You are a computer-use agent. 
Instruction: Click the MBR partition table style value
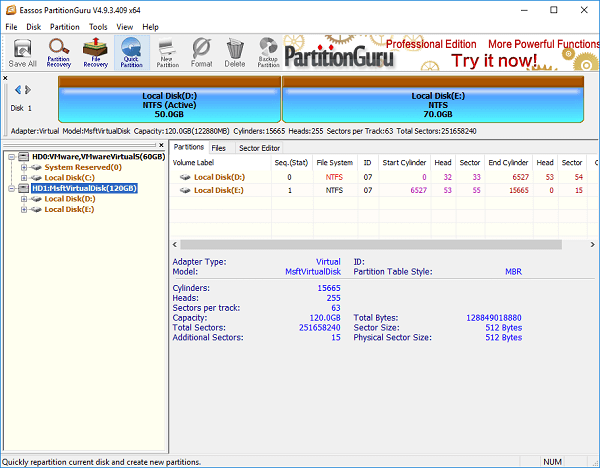513,272
